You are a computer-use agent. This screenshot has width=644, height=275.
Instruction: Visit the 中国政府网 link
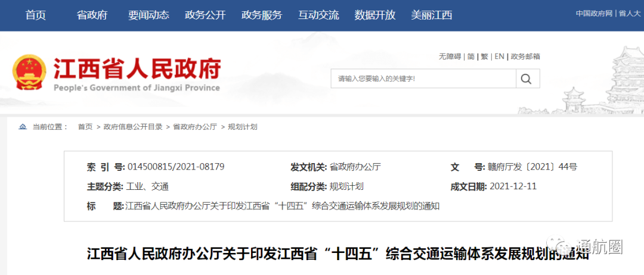pos(595,13)
